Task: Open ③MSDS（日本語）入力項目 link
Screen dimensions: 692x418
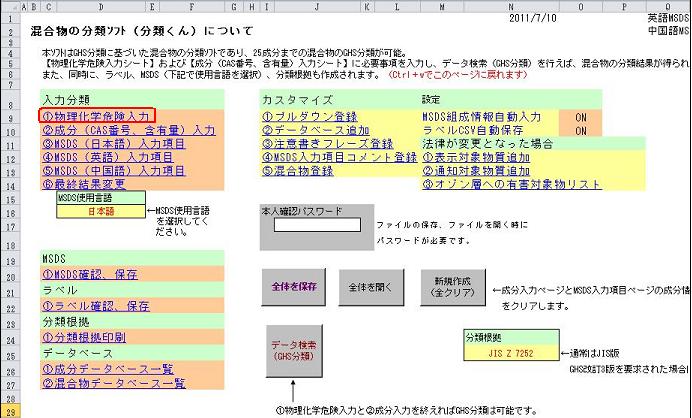Action: click(x=113, y=144)
